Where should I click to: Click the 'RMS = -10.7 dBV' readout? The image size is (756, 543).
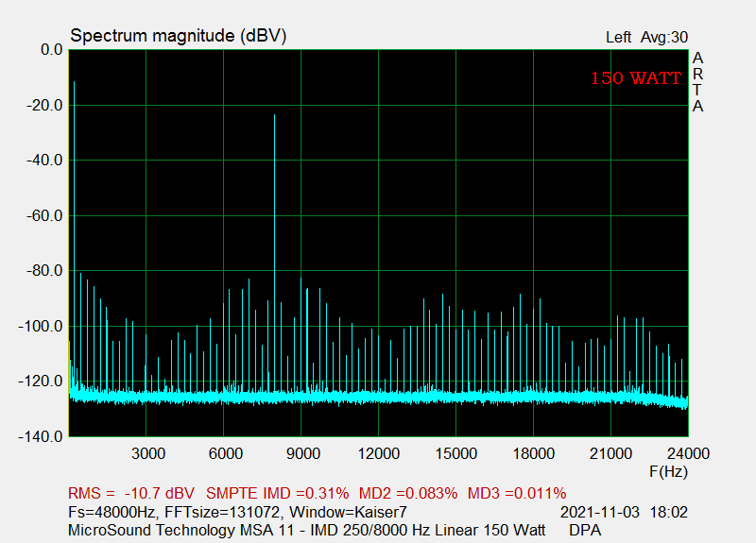(x=131, y=493)
